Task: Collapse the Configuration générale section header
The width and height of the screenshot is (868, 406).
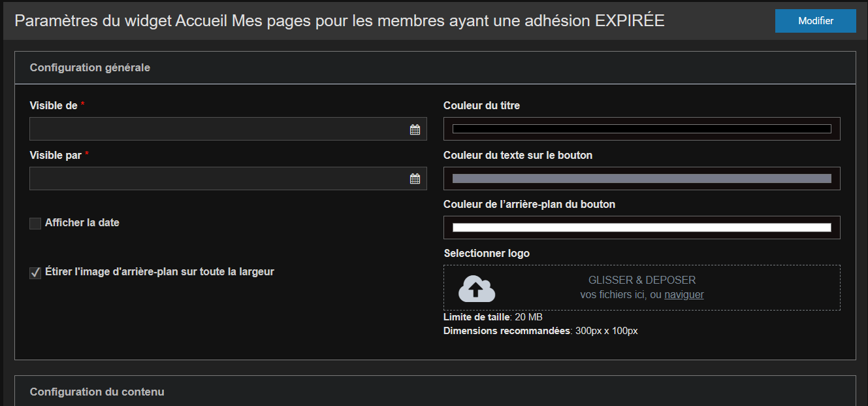Action: [90, 68]
